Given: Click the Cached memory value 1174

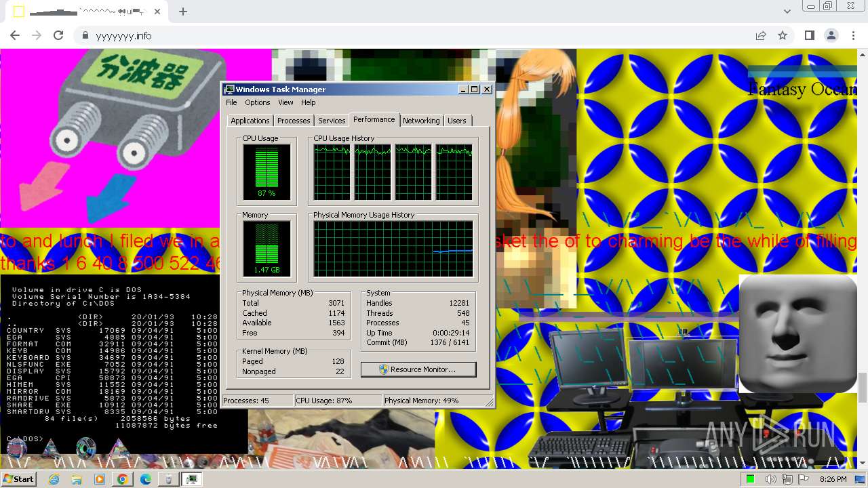Looking at the screenshot, I should point(336,313).
